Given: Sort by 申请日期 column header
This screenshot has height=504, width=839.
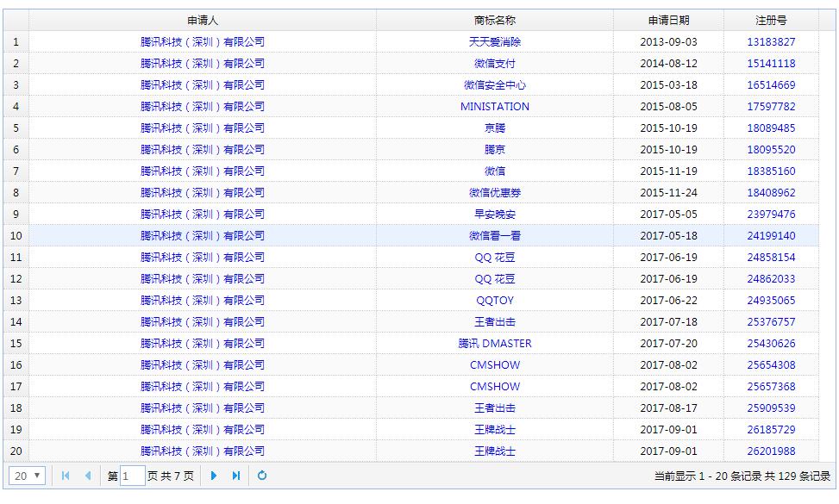Looking at the screenshot, I should [668, 20].
